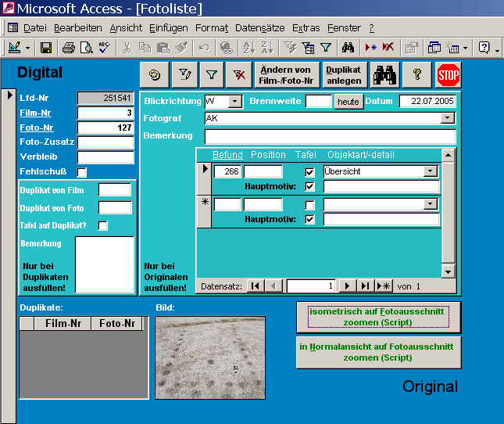Click the Print icon in toolbar
This screenshot has height=424, width=504.
pos(68,48)
